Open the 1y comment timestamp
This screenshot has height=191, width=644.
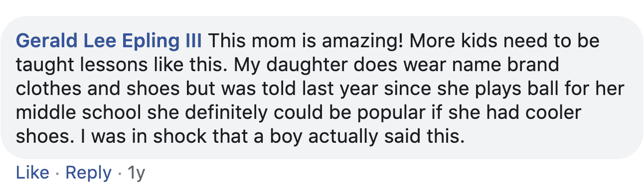[x=136, y=174]
